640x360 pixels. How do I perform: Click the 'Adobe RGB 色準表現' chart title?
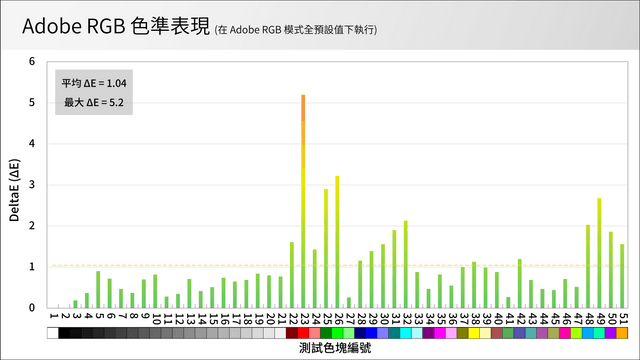click(x=116, y=26)
